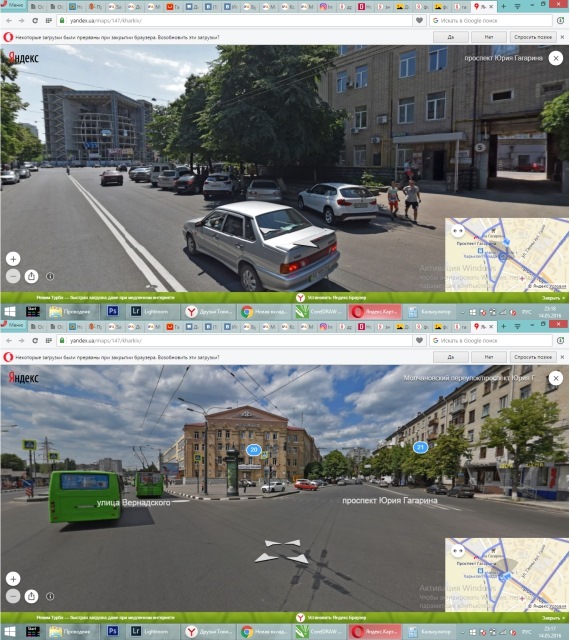Open Photoshop from the lower taskbar

tap(113, 631)
